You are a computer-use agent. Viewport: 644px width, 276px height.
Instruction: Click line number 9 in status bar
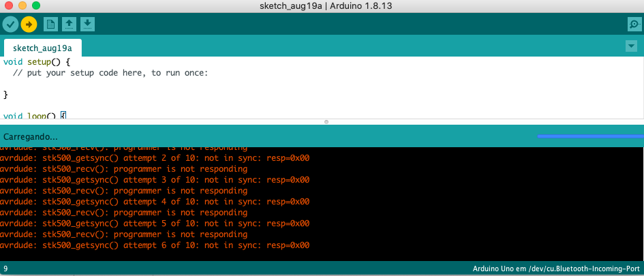point(6,269)
